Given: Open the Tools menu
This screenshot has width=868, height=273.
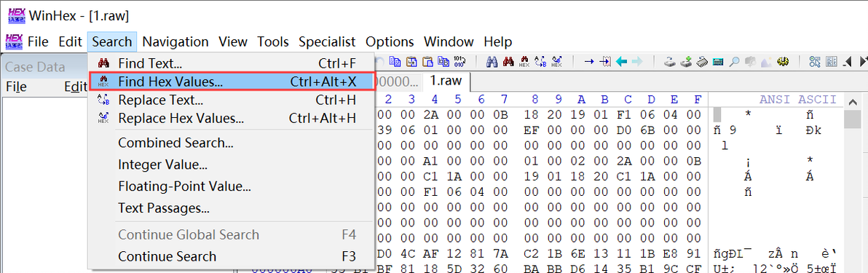Looking at the screenshot, I should point(273,41).
